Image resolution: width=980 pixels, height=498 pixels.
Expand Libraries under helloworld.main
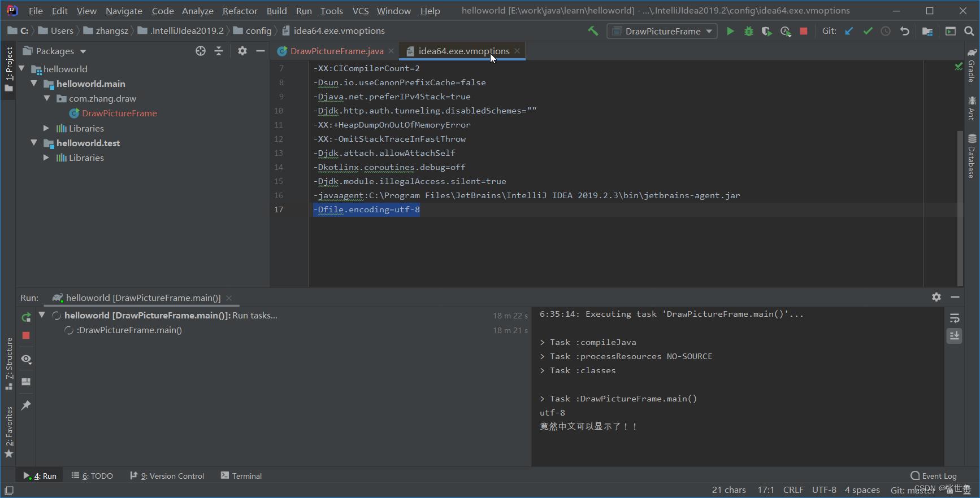[46, 128]
